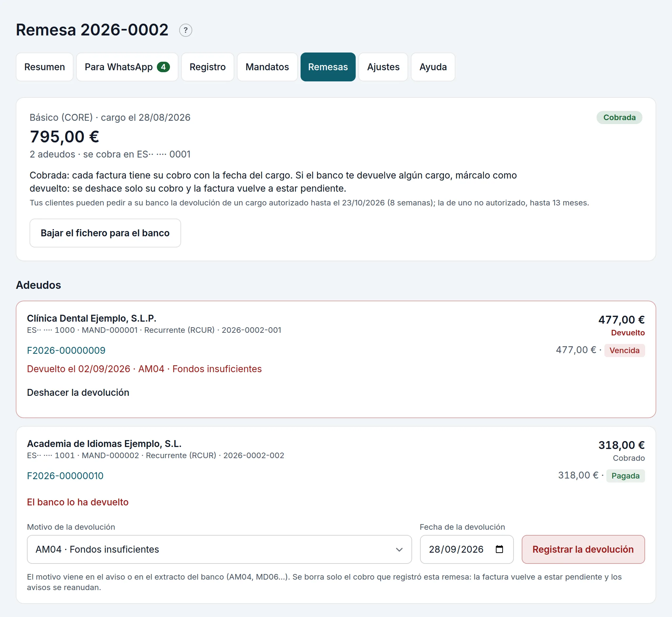Click the Pagada badge
Image resolution: width=672 pixels, height=617 pixels.
(626, 476)
